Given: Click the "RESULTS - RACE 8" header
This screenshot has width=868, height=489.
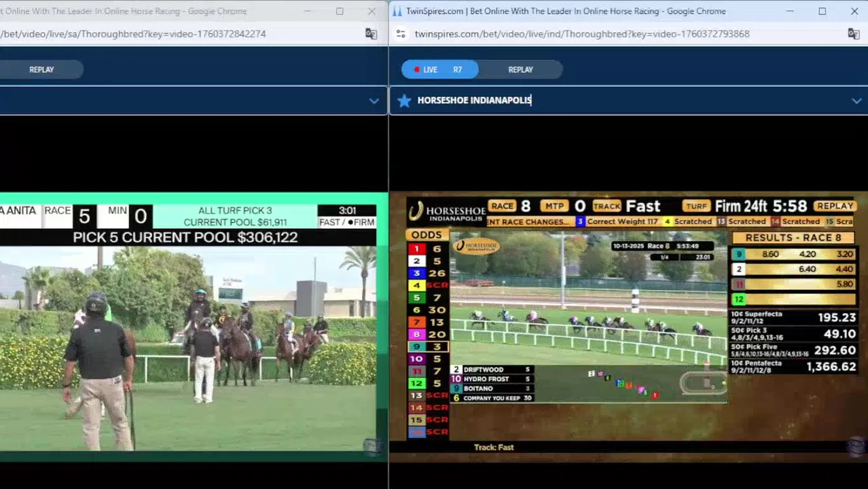Looking at the screenshot, I should (x=793, y=238).
